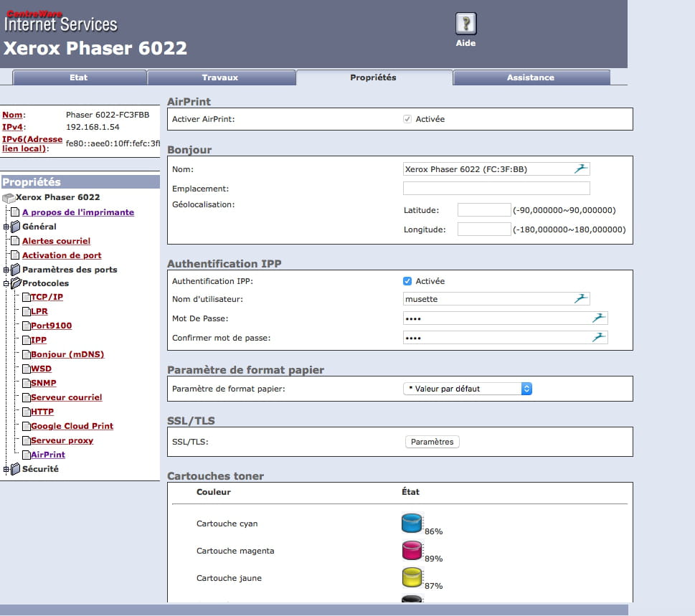Viewport: 695px width, 616px height.
Task: Click the page icon next to Port9100
Action: tap(26, 326)
